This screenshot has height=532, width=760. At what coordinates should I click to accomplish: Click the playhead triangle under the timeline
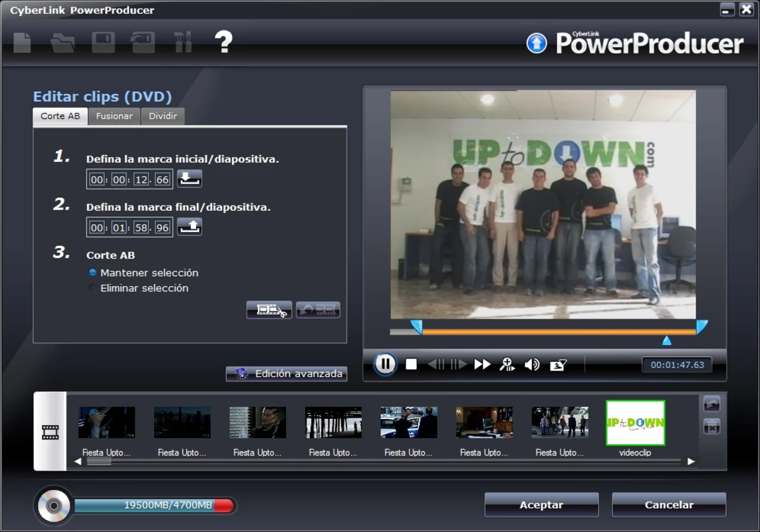point(667,340)
